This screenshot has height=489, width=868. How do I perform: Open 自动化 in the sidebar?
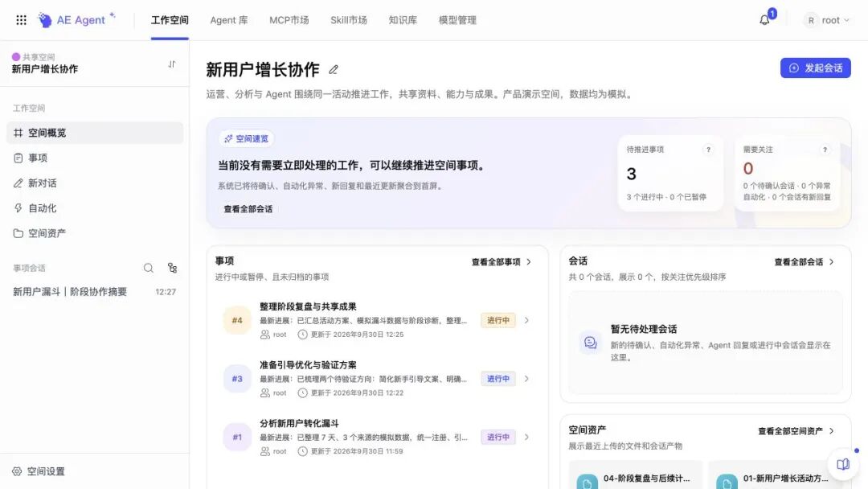coord(95,208)
